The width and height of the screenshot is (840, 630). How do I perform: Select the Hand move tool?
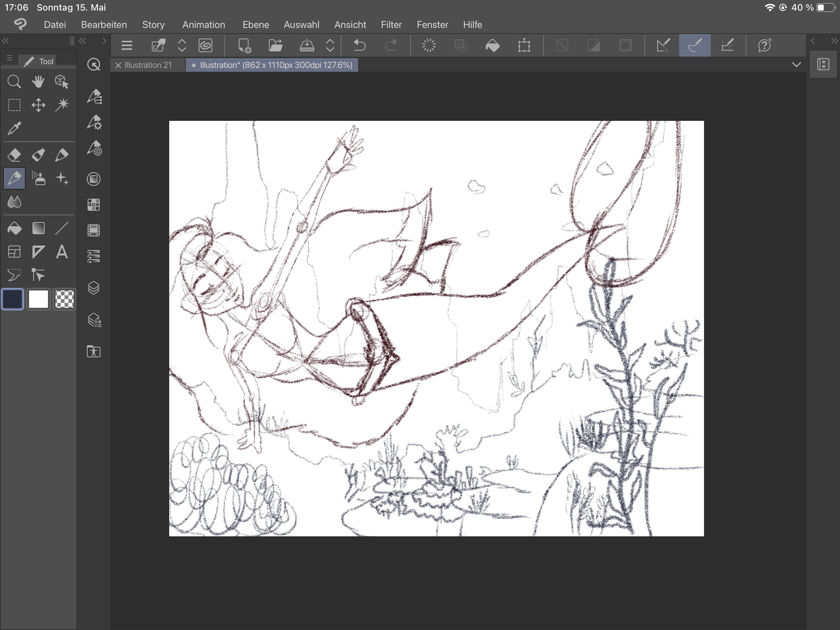pos(38,82)
